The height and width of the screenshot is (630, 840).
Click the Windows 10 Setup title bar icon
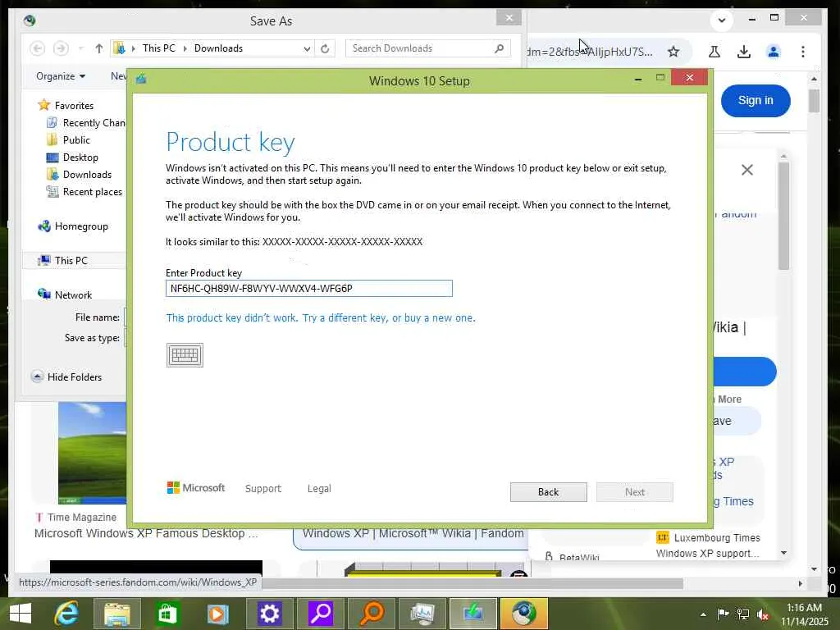141,80
